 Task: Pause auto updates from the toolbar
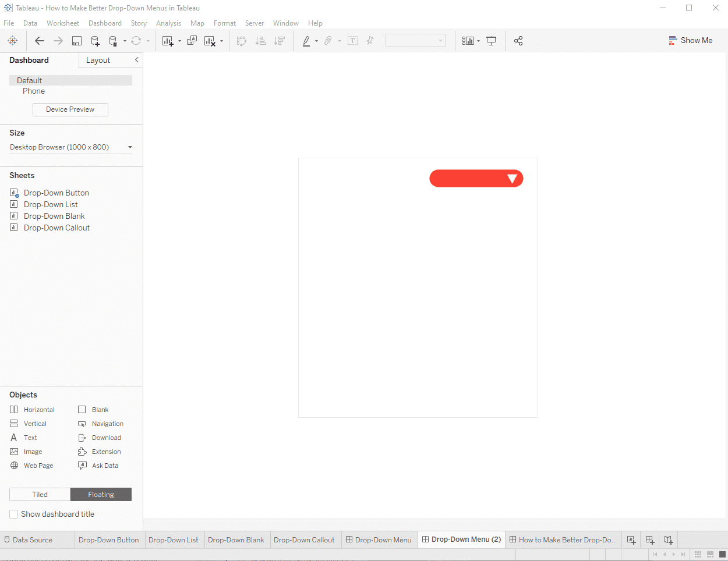(114, 41)
